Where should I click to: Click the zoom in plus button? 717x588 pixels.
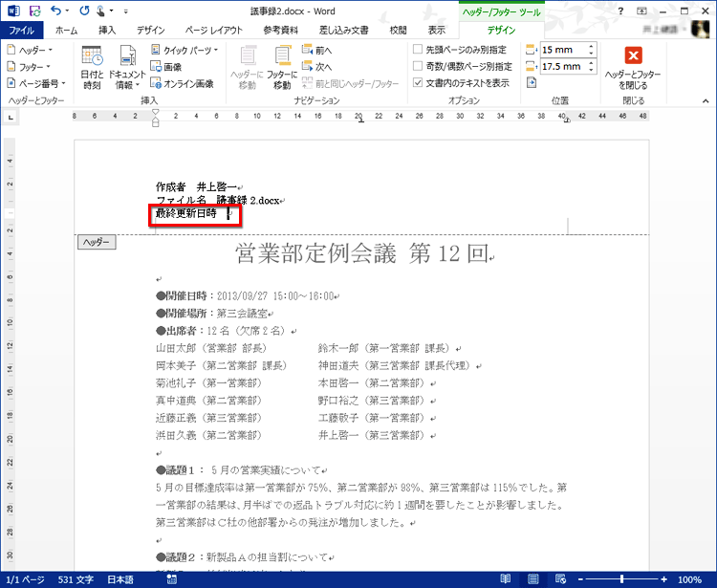point(664,579)
